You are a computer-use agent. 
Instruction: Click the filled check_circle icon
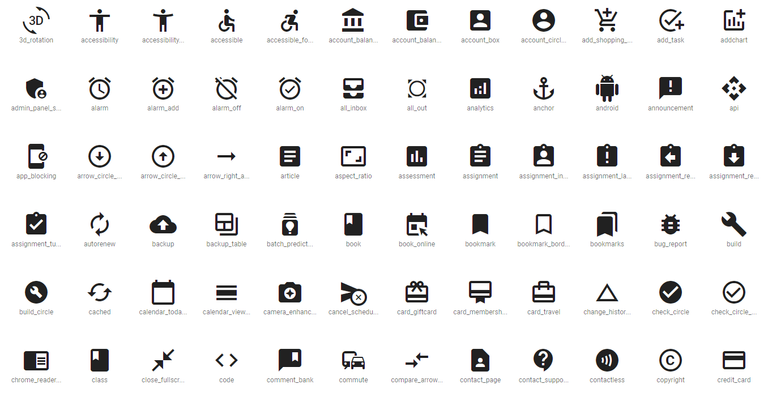pos(671,292)
